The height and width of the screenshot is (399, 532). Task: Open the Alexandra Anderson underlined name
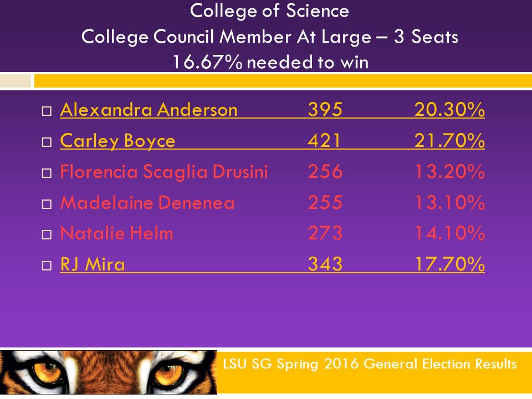point(149,110)
